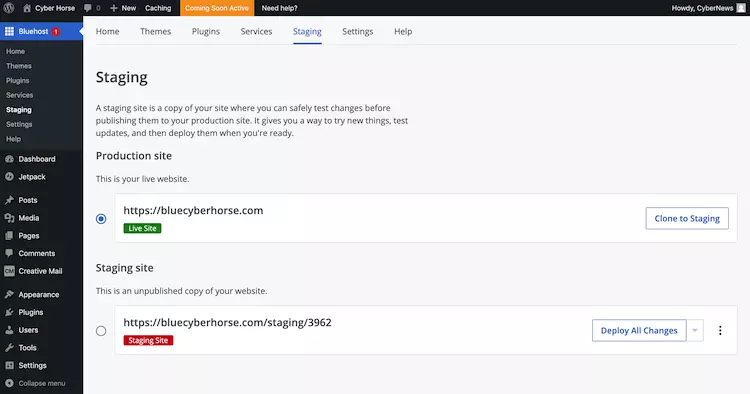
Task: Open Settings under Bluehost sidebar submenu
Action: (19, 124)
